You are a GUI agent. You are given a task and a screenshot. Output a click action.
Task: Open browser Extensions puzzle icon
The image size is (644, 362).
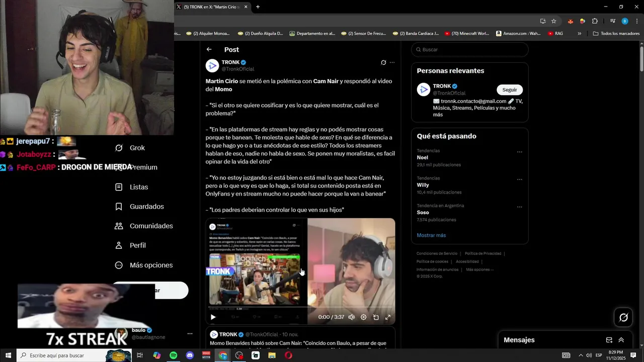point(595,21)
